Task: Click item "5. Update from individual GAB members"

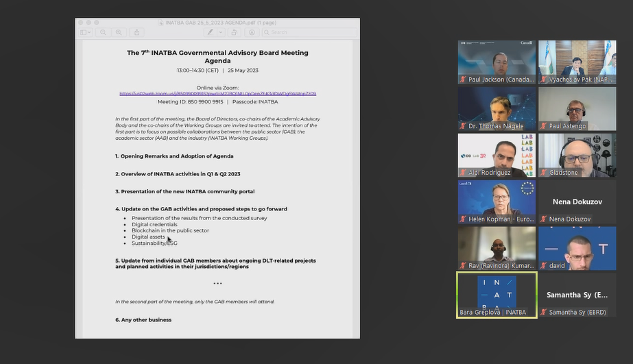Action: click(215, 263)
